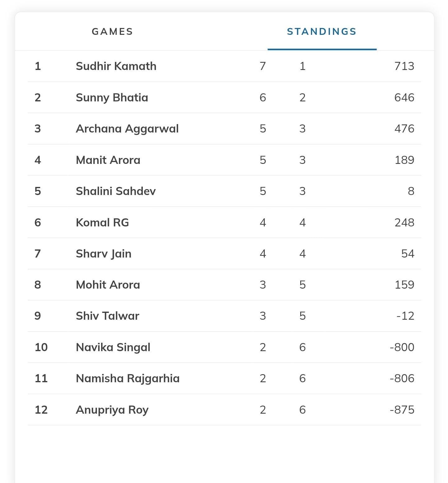Click Anupriya Roy's name
Screen dimensions: 448x483
(112, 410)
